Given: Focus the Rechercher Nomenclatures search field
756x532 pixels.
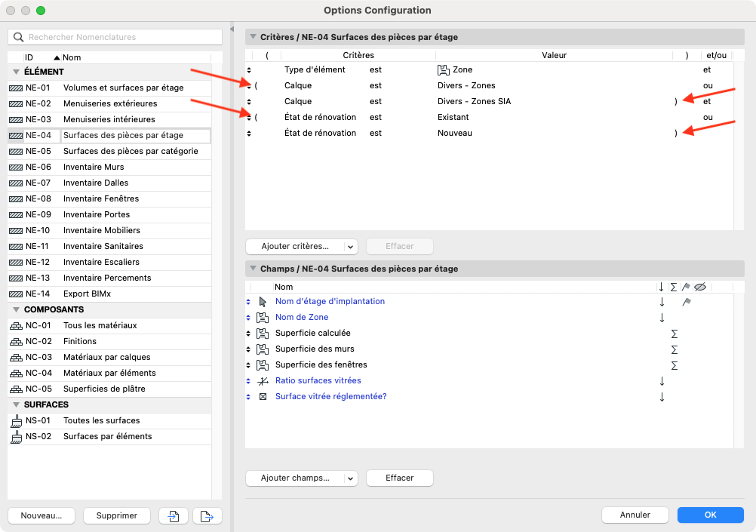Looking at the screenshot, I should click(x=115, y=37).
